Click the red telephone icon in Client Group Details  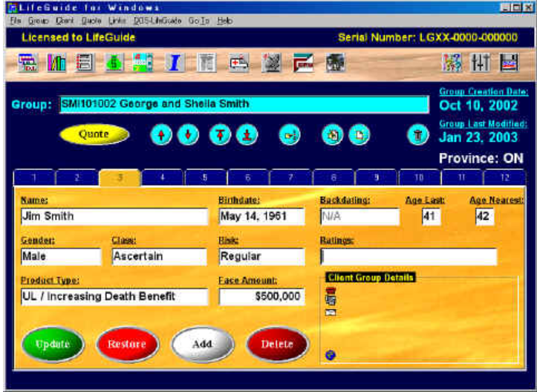(331, 291)
